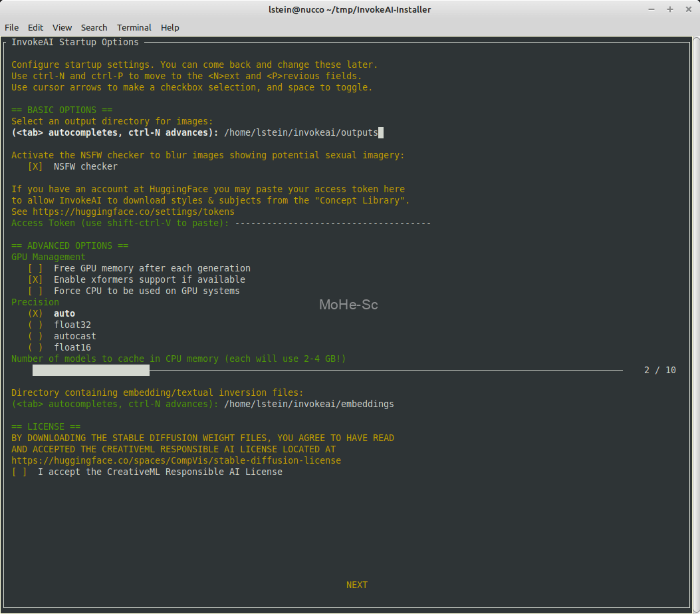Select float16 precision option
Viewport: 700px width, 614px height.
tap(35, 347)
